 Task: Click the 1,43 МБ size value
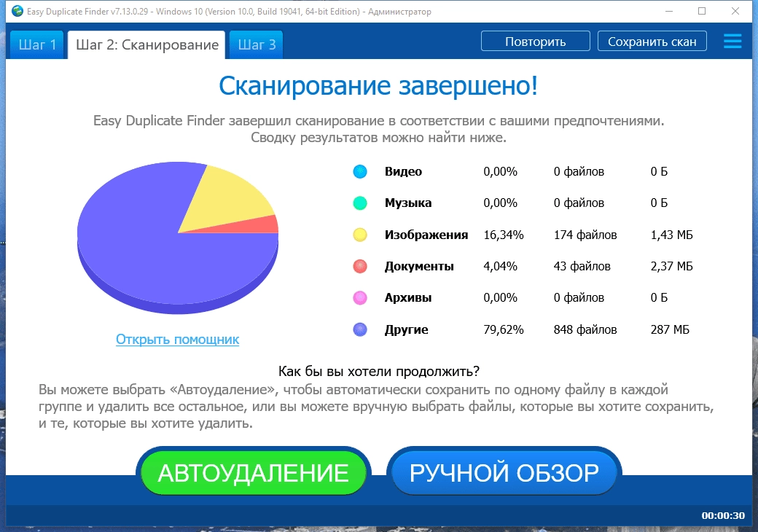tap(671, 235)
